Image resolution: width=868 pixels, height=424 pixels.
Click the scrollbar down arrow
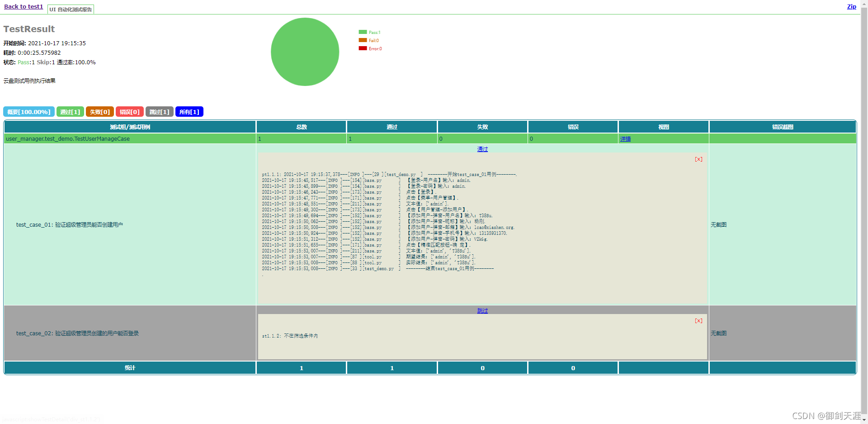pos(864,420)
